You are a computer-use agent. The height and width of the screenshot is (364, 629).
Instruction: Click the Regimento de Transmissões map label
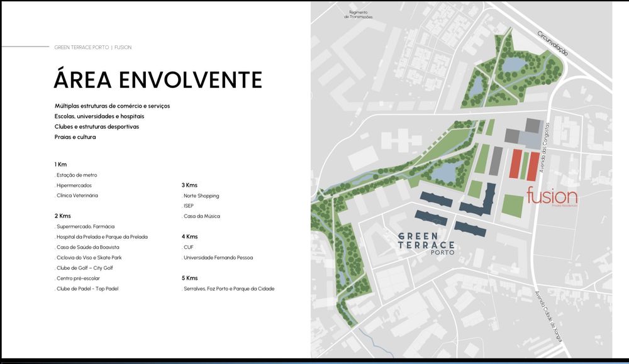[x=359, y=15]
